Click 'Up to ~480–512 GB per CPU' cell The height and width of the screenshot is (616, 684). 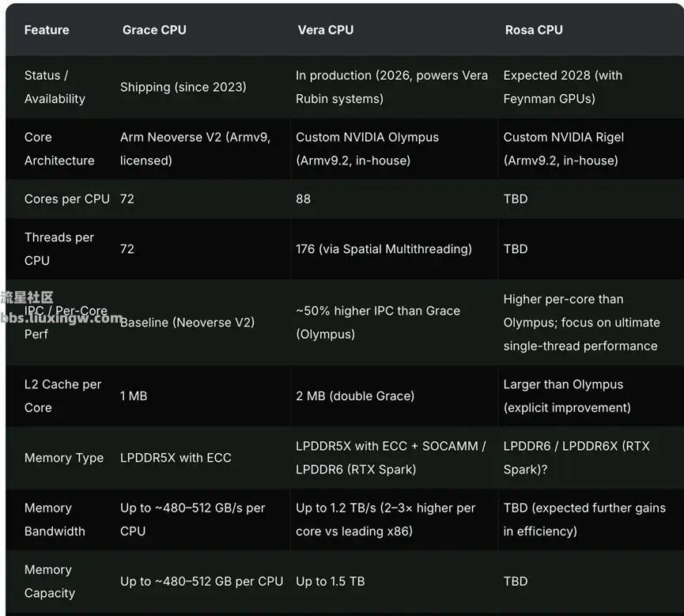(202, 581)
